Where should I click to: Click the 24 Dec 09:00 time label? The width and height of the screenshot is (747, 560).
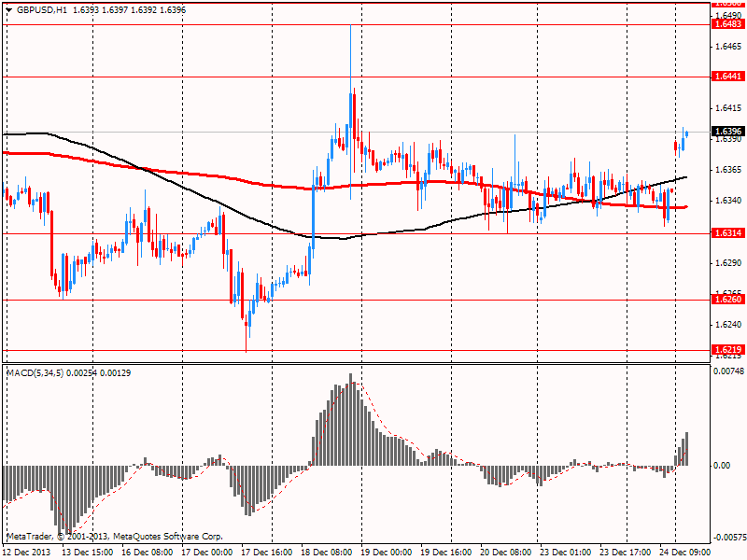pyautogui.click(x=685, y=552)
